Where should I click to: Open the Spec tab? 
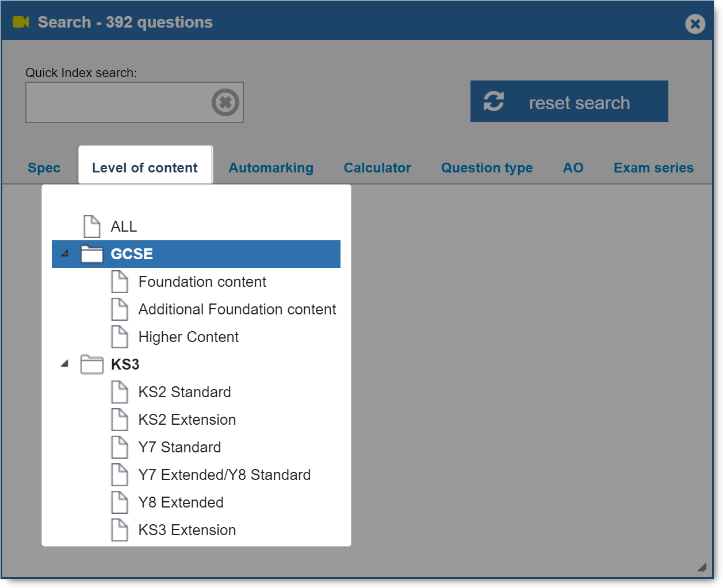click(x=44, y=168)
